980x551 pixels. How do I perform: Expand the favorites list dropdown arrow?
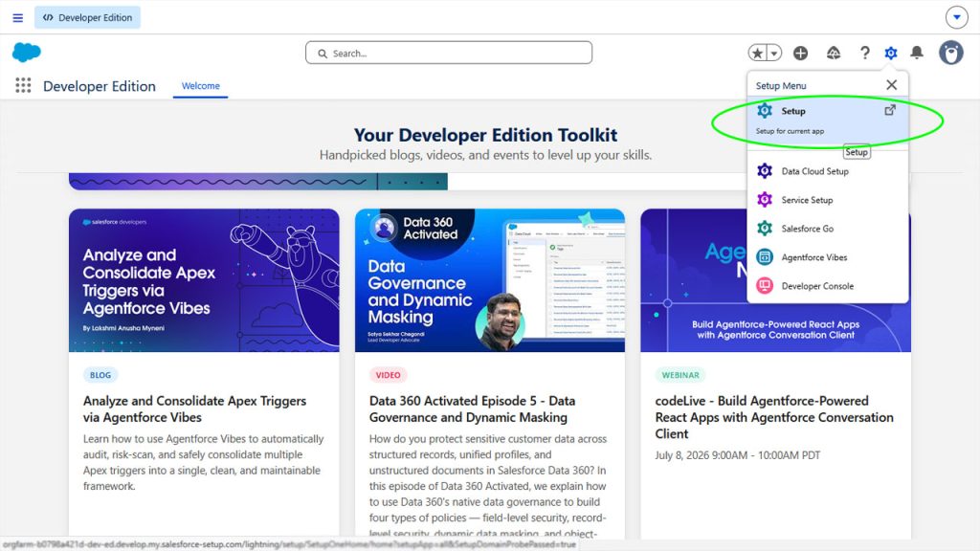pos(774,54)
